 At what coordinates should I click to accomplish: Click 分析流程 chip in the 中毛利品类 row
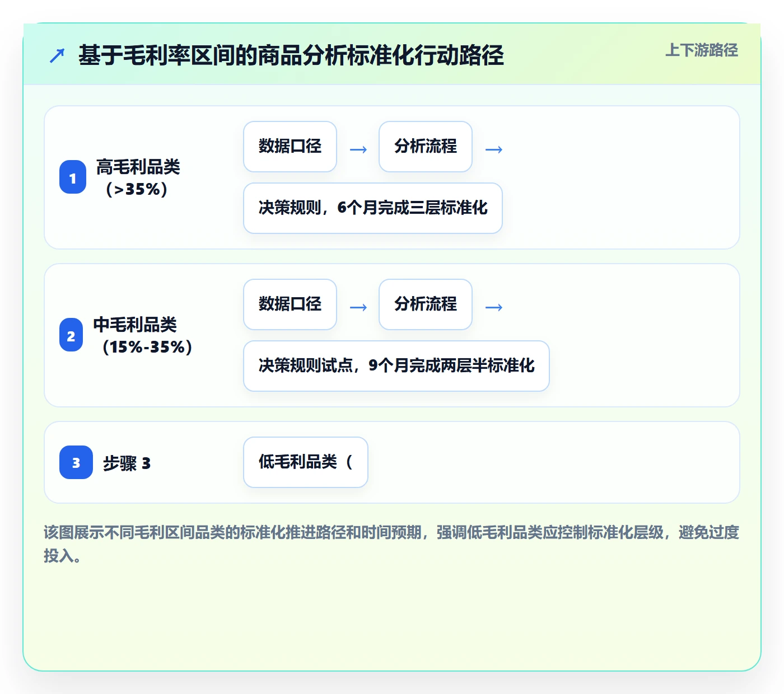coord(426,304)
